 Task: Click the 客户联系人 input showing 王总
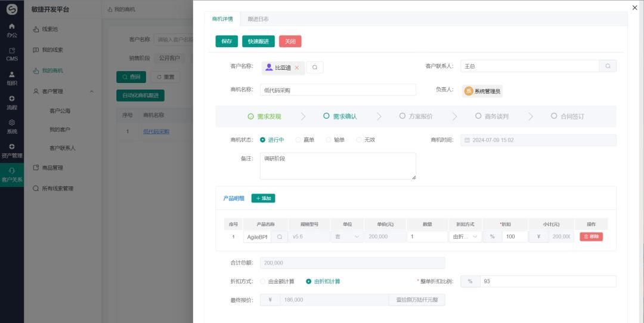pos(530,66)
